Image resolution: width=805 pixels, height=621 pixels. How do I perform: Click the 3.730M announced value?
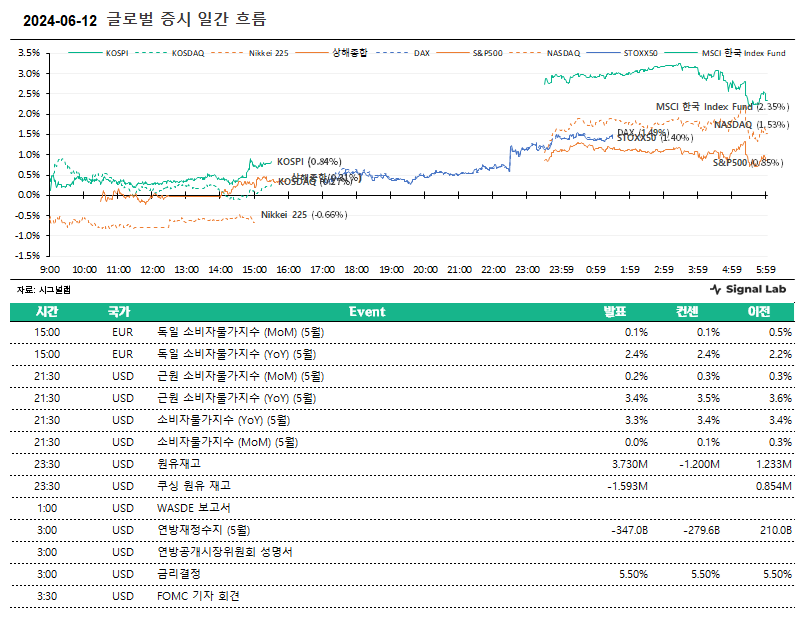(x=630, y=464)
